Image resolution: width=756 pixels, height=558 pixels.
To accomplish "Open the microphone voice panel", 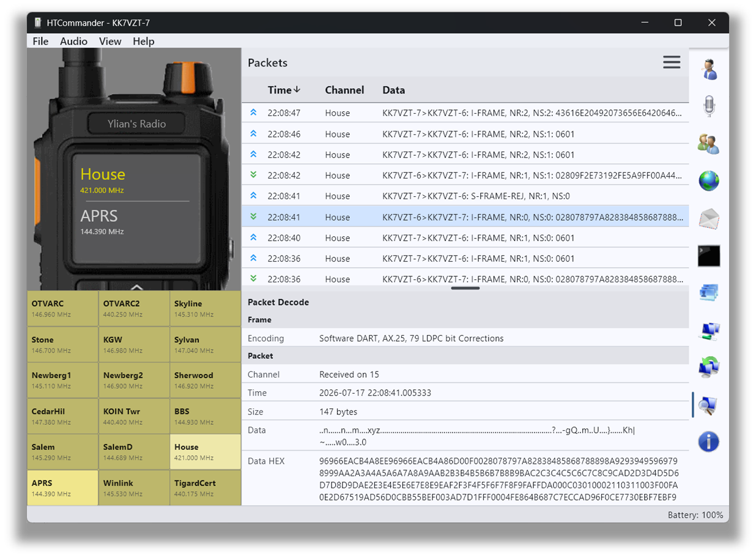I will (x=709, y=106).
